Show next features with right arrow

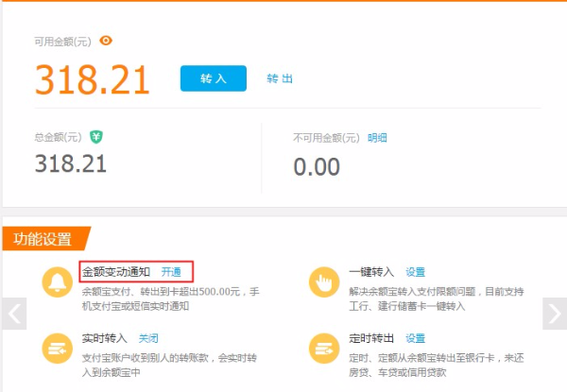click(x=554, y=314)
